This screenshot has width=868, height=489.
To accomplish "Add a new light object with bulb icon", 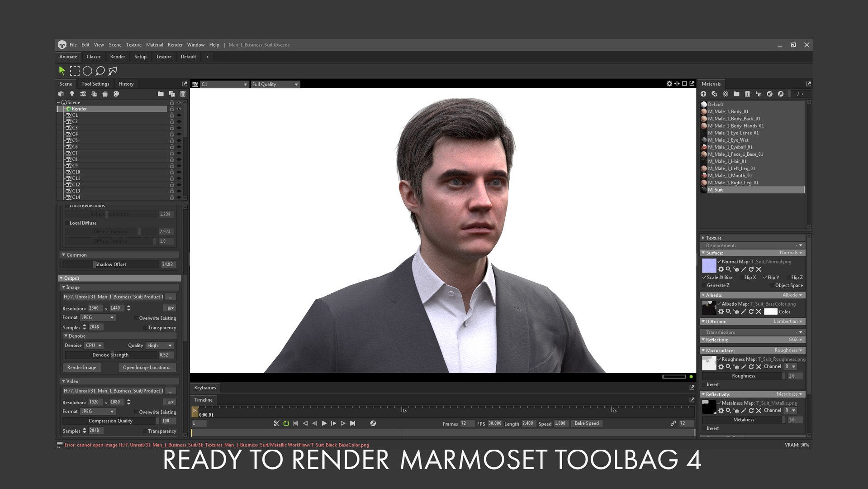I will [x=71, y=94].
